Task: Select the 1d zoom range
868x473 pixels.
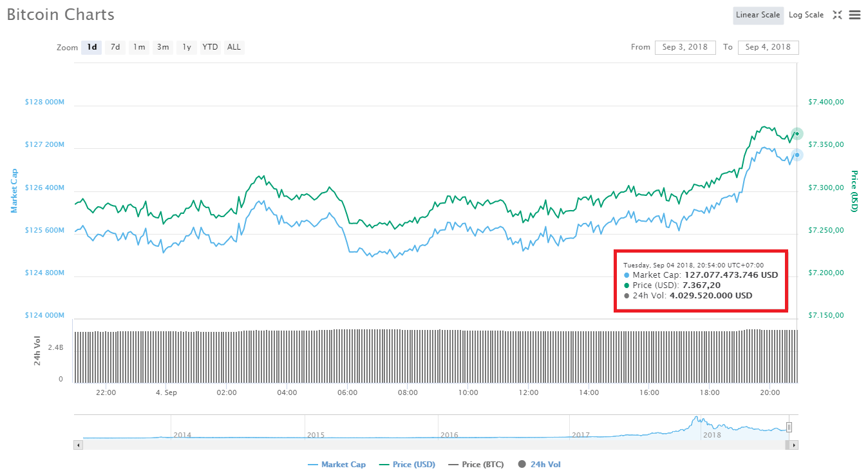Action: pyautogui.click(x=91, y=47)
